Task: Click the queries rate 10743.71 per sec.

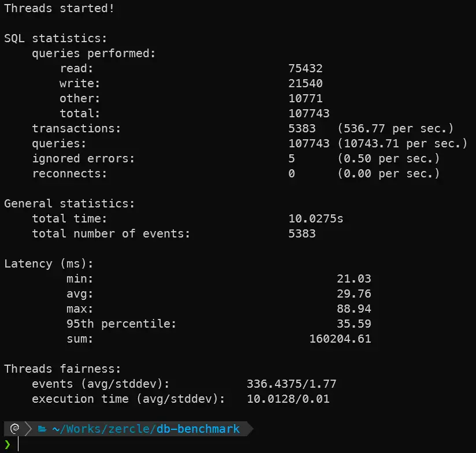Action: [403, 144]
